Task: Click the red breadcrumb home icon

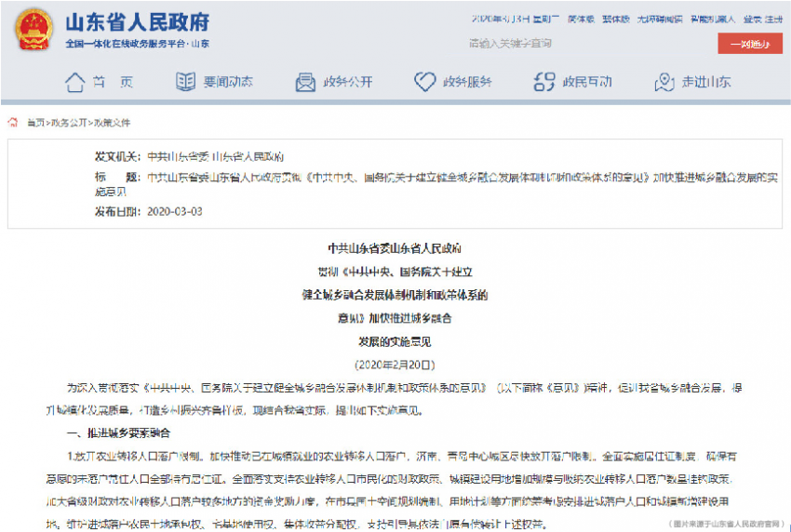Action: pyautogui.click(x=13, y=122)
